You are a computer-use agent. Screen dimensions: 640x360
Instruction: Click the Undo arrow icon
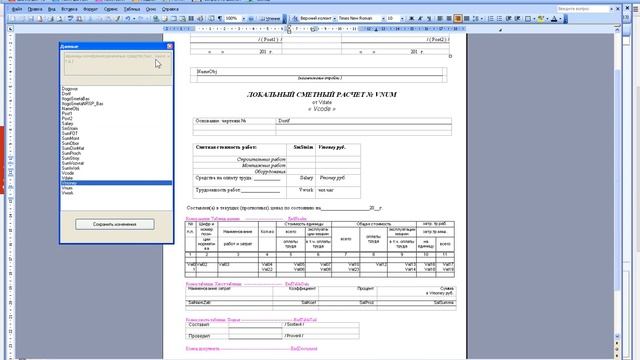128,19
